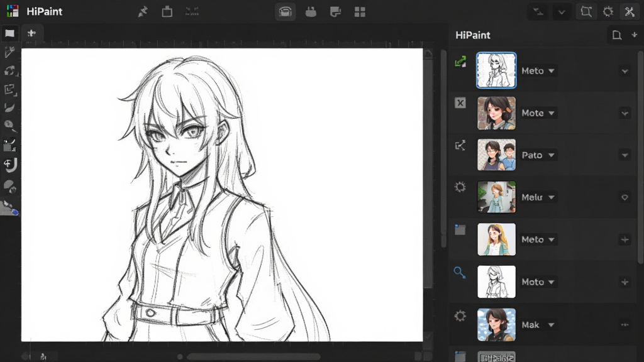
Task: Click the heart icon on the Melu row
Action: (625, 197)
